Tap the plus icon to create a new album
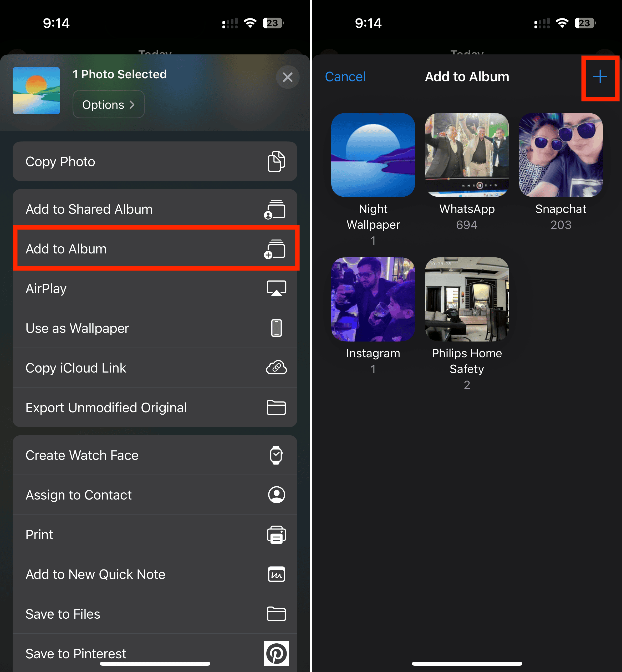This screenshot has width=622, height=672. pyautogui.click(x=600, y=77)
